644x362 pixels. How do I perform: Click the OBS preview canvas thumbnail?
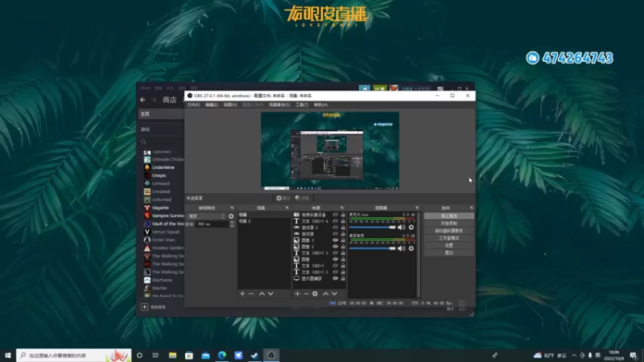pos(330,150)
